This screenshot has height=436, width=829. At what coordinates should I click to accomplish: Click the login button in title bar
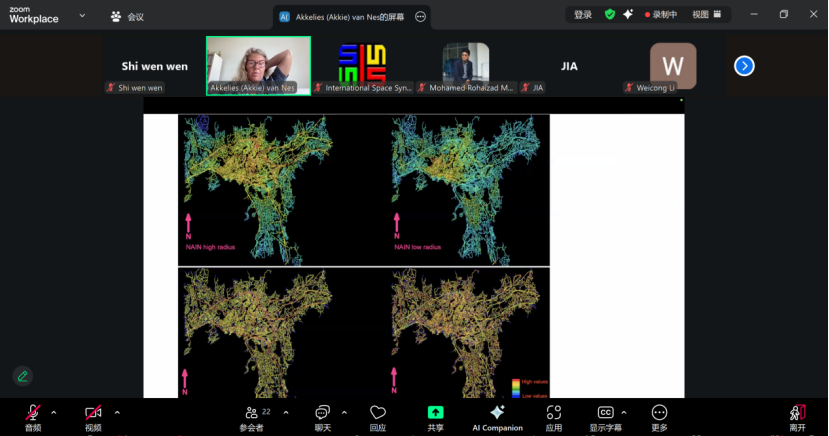click(x=583, y=15)
